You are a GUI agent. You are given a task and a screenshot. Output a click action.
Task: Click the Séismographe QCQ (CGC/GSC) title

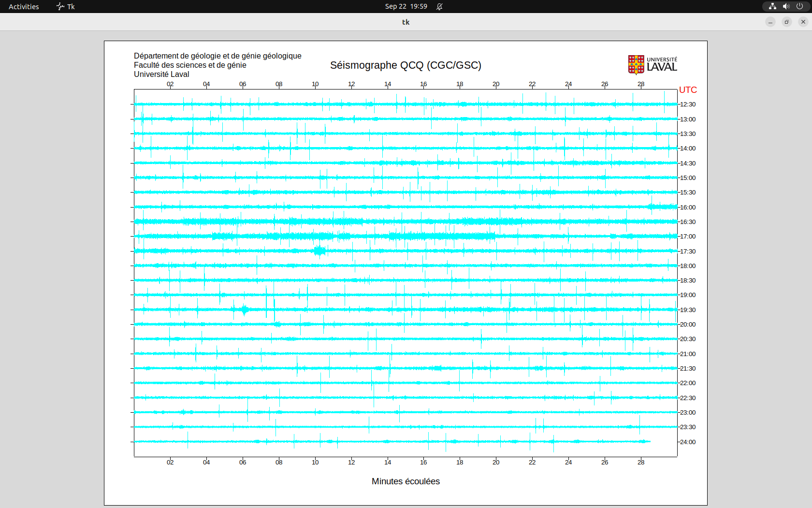[x=406, y=65]
